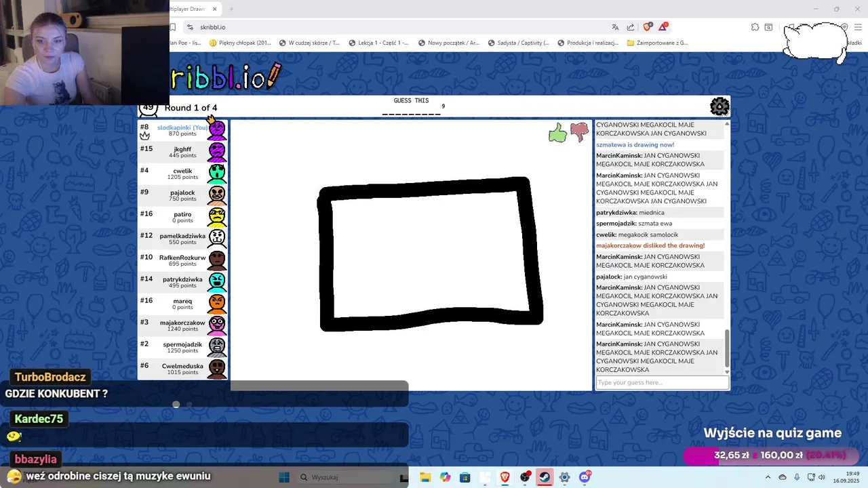Click RafkenRozkurw's brown avatar
868x488 pixels.
pyautogui.click(x=217, y=260)
